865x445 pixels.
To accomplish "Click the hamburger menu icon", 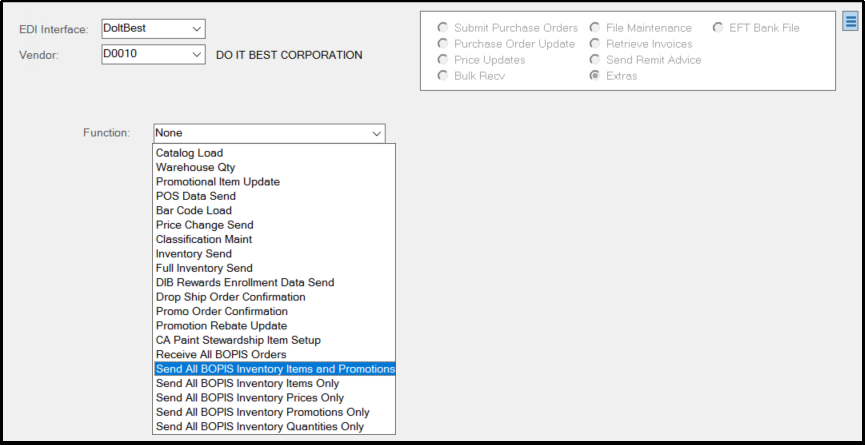I will (x=850, y=21).
